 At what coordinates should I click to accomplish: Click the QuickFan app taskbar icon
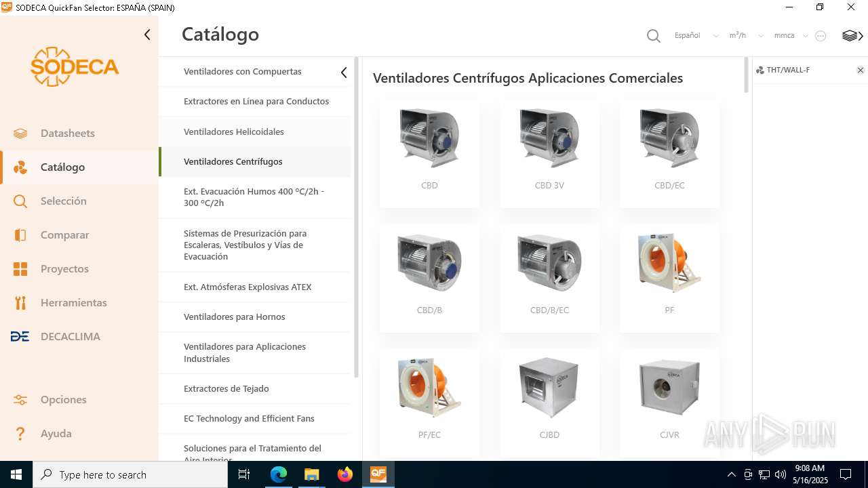378,474
